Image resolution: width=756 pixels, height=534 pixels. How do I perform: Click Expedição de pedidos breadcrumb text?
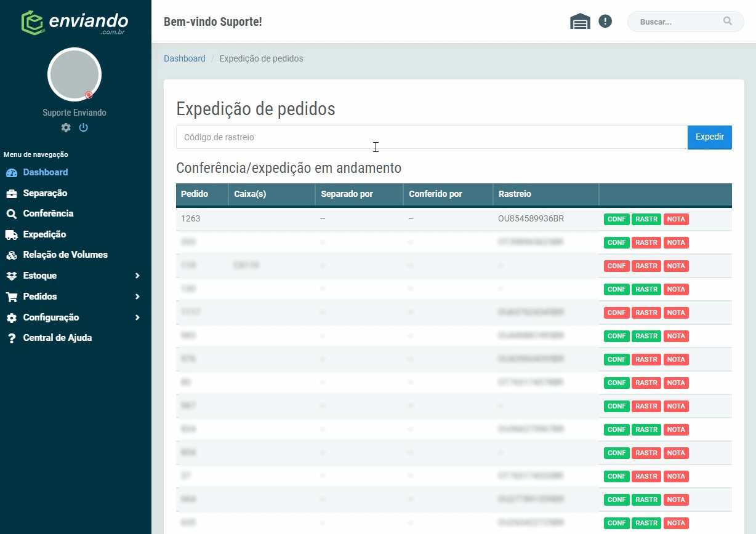point(261,58)
